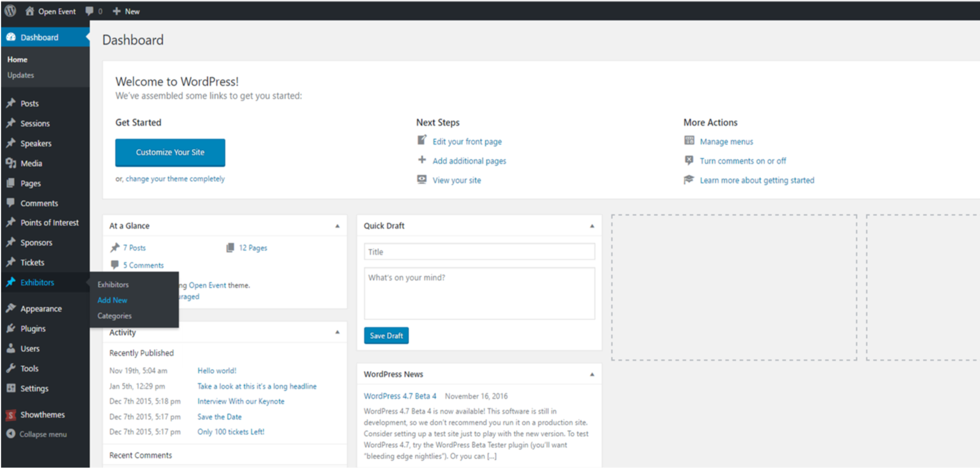The width and height of the screenshot is (980, 469).
Task: Open the long headline post link
Action: tap(257, 386)
